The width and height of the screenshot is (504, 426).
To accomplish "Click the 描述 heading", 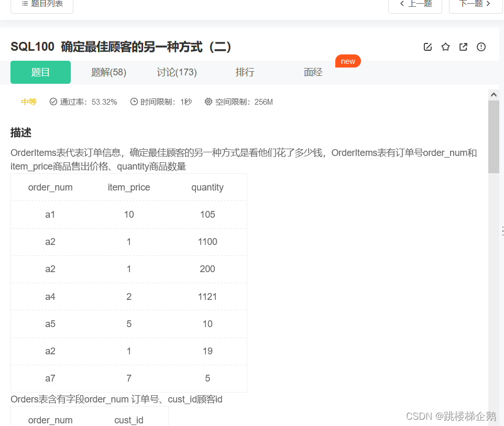I will (21, 132).
